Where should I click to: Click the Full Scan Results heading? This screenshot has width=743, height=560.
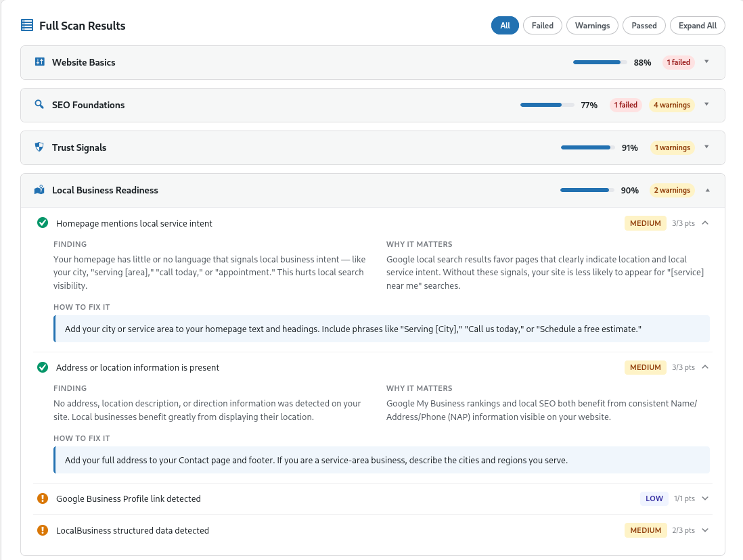point(83,26)
